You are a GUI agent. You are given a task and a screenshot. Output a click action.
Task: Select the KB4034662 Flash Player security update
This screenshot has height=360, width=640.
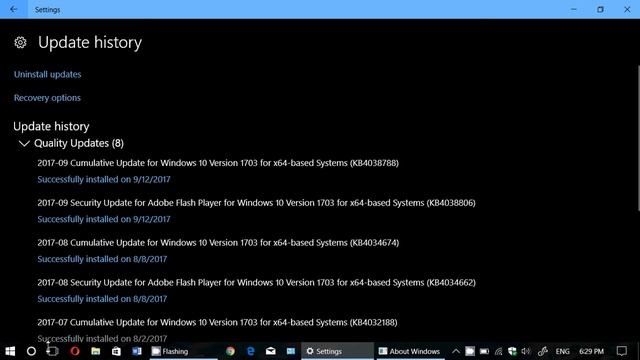pos(256,282)
